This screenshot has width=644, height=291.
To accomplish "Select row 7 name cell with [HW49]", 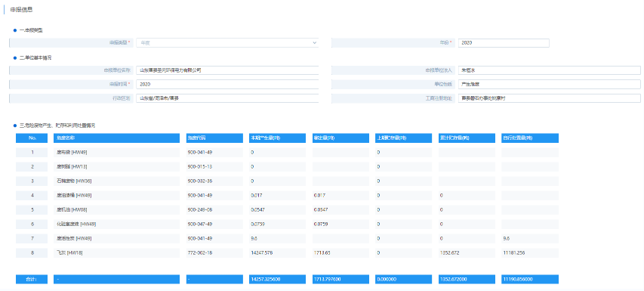I will pos(116,238).
